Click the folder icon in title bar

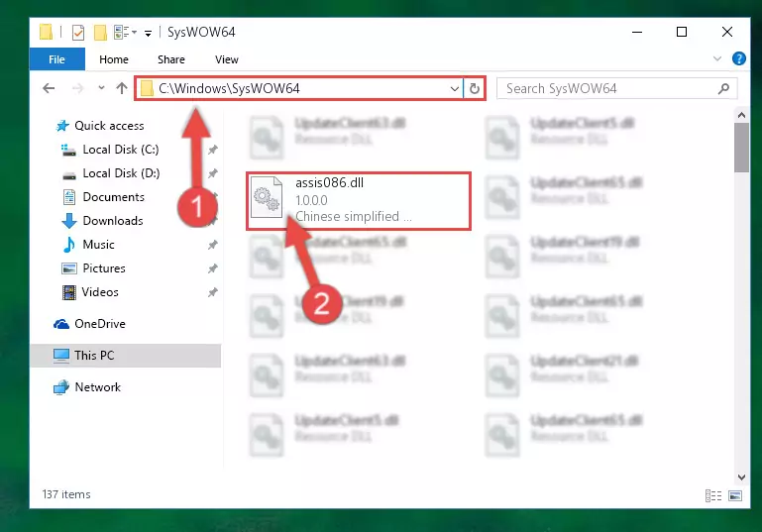pos(46,32)
